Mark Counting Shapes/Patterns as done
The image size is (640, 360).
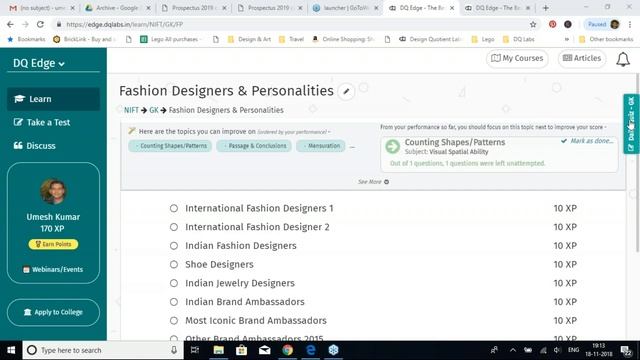tap(587, 141)
